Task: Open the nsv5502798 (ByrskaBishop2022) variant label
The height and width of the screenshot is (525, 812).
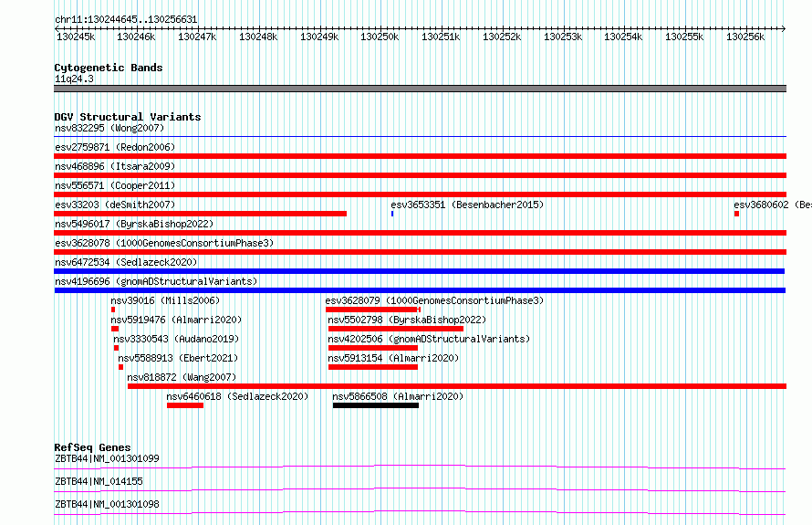Action: point(407,320)
